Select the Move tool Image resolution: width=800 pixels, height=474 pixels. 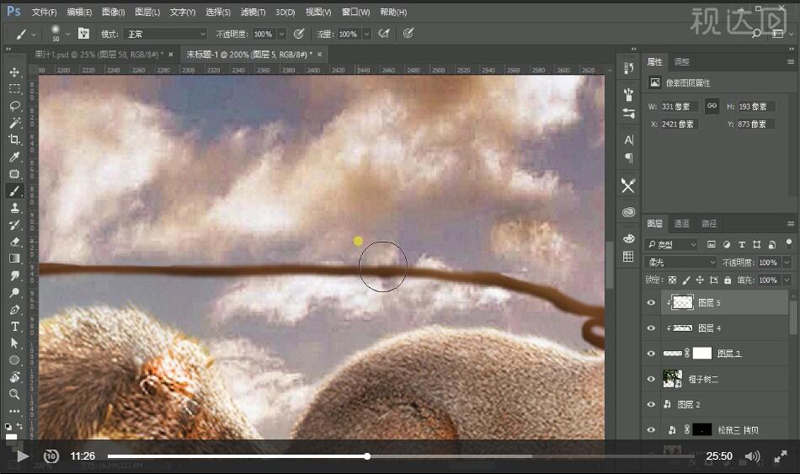[14, 72]
